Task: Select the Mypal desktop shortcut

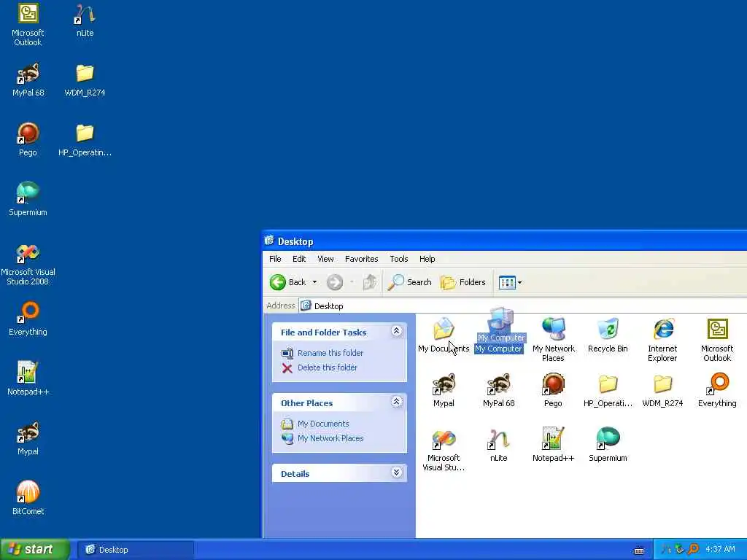Action: pos(28,438)
